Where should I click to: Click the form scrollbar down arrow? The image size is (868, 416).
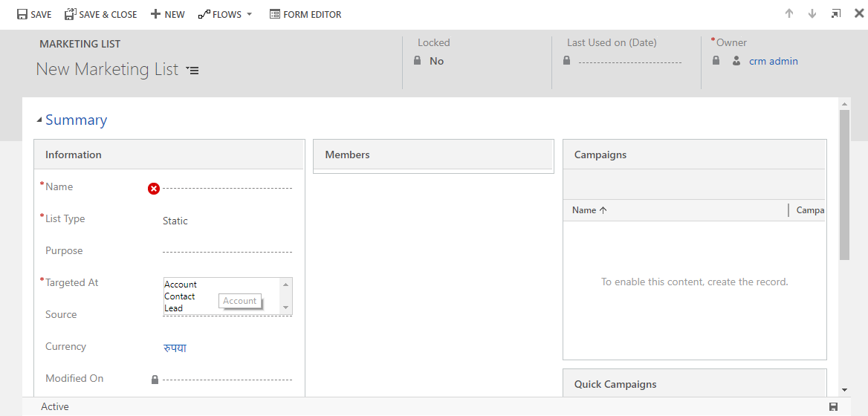[844, 390]
